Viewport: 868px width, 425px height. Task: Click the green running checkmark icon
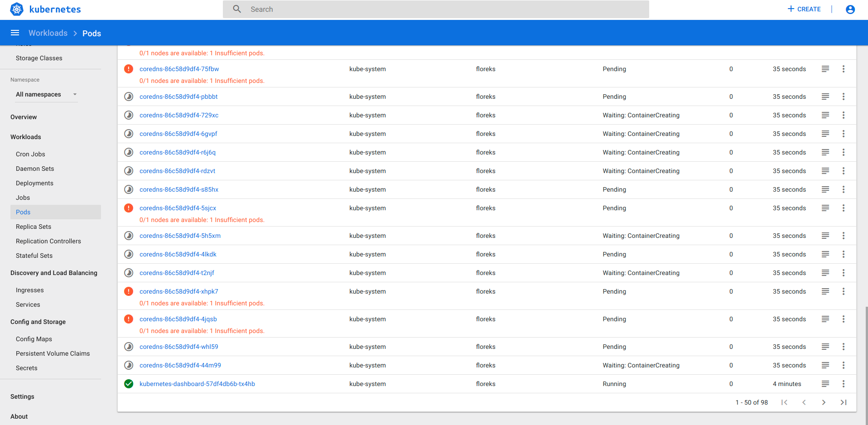click(x=128, y=384)
